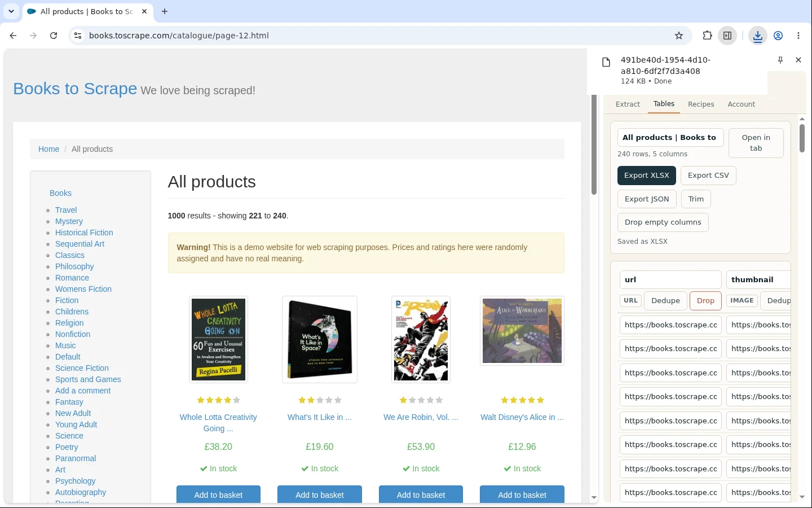
Task: Open the tab search dropdown arrow
Action: [x=11, y=11]
